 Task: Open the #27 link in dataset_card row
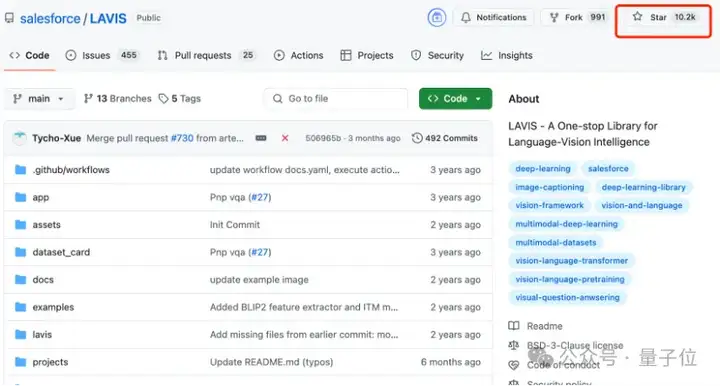coord(259,252)
